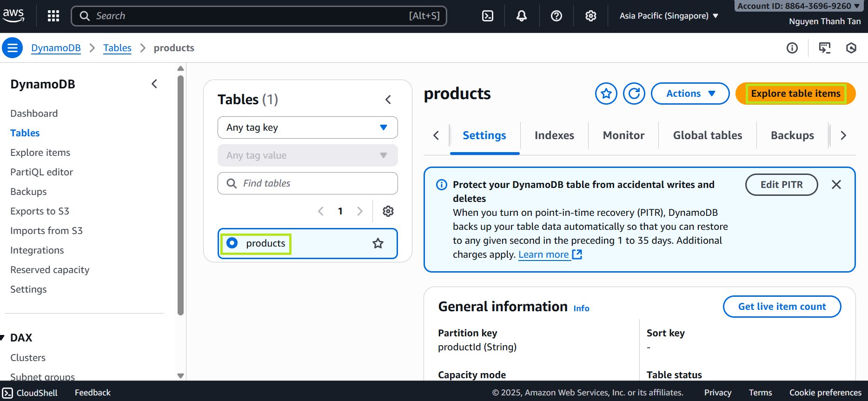Open the help question mark menu
The image size is (868, 401).
pos(556,16)
